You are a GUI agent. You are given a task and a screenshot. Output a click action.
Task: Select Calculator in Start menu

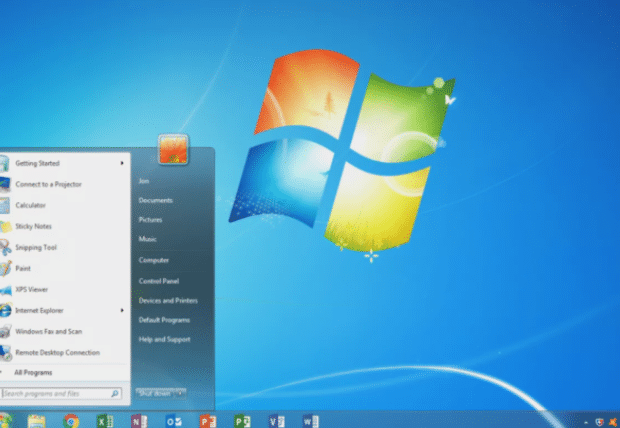pyautogui.click(x=30, y=205)
